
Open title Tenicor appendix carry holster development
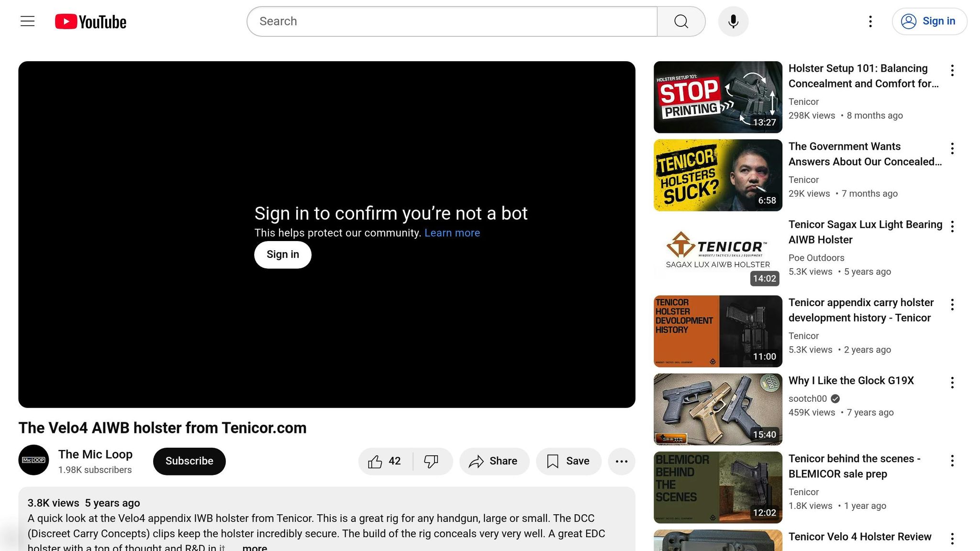(x=861, y=310)
